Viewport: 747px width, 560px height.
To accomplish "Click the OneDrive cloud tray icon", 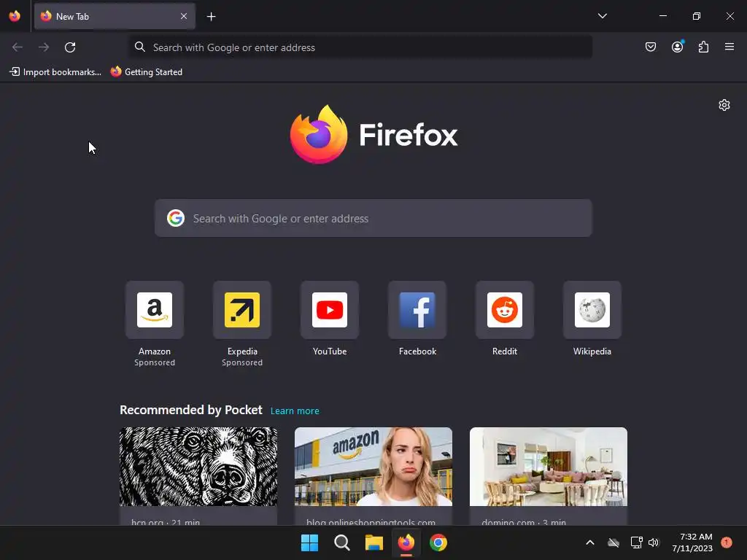I will coord(614,542).
